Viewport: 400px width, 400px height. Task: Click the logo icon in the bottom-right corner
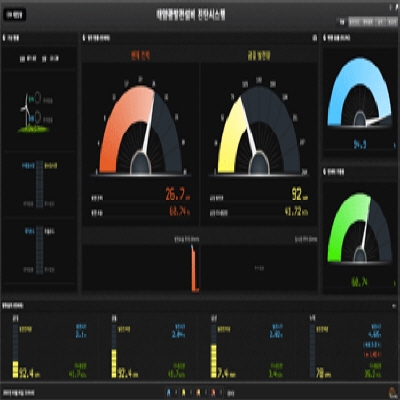(392, 392)
